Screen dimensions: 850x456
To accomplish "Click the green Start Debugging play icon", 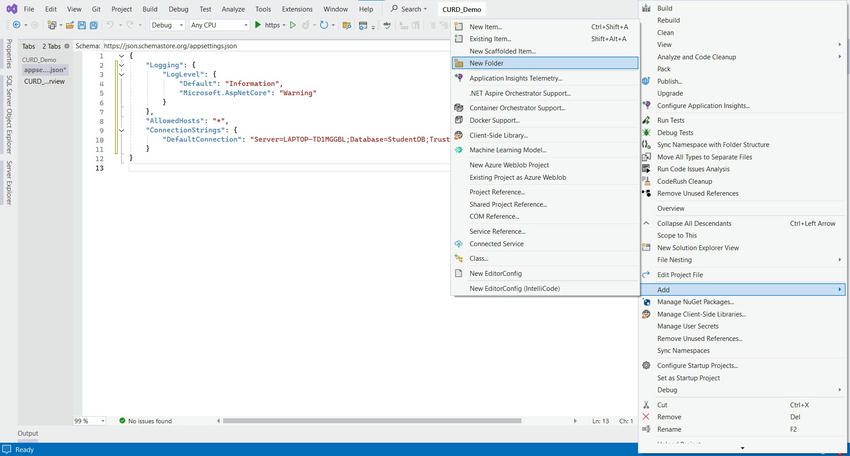I will [x=258, y=25].
